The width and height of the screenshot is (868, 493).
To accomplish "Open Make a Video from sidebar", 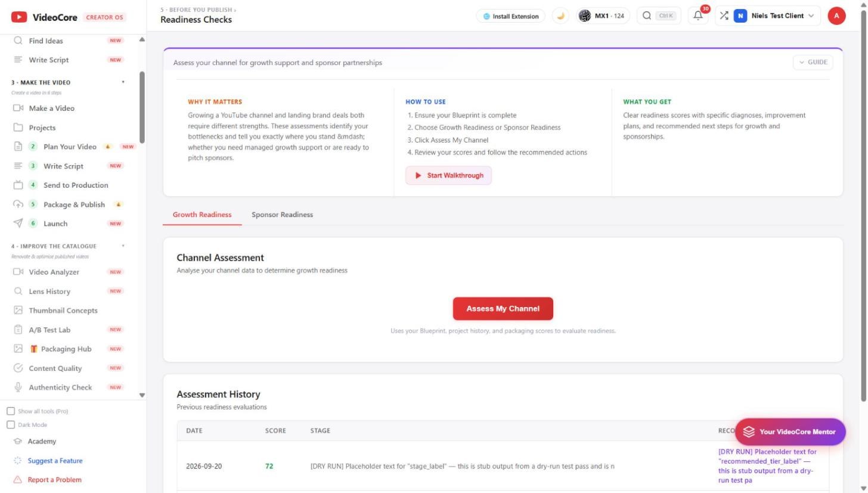I will (x=51, y=108).
